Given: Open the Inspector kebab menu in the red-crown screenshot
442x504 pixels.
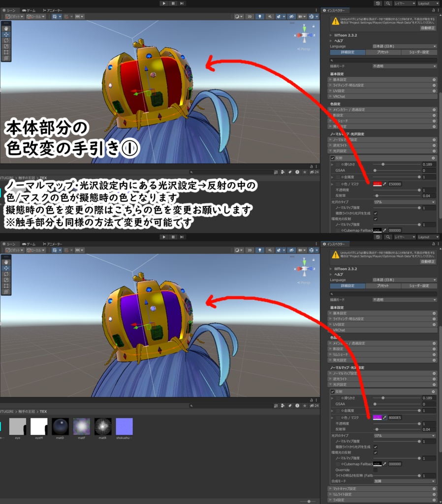Looking at the screenshot, I should point(438,10).
